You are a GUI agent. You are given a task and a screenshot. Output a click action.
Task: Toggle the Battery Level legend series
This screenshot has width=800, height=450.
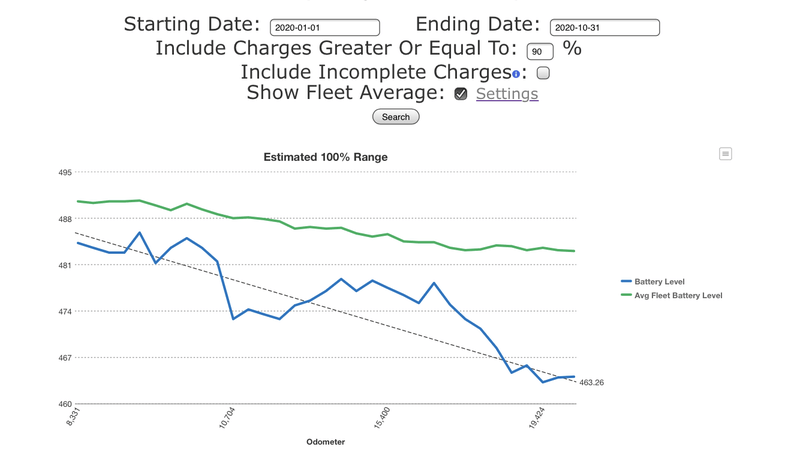click(659, 282)
